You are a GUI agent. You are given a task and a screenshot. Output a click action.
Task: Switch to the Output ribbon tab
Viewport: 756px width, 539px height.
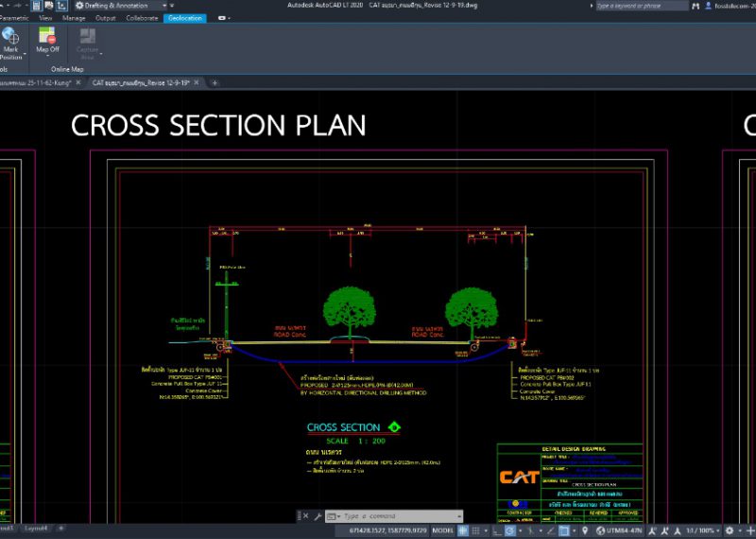tap(106, 18)
